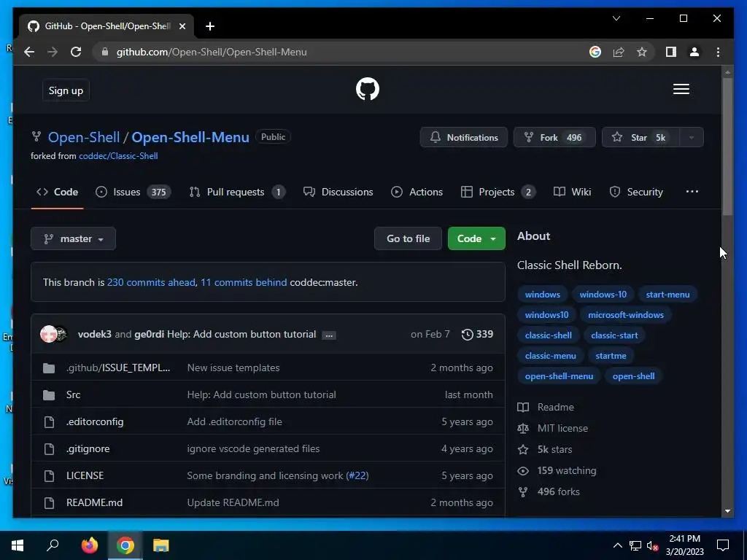Show hidden system tray icons
This screenshot has height=560, width=747.
click(x=617, y=545)
